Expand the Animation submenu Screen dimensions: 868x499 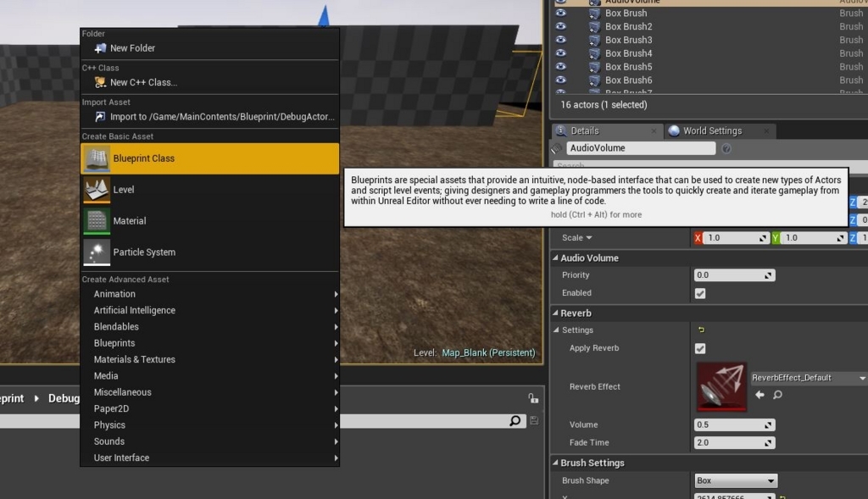pos(210,294)
